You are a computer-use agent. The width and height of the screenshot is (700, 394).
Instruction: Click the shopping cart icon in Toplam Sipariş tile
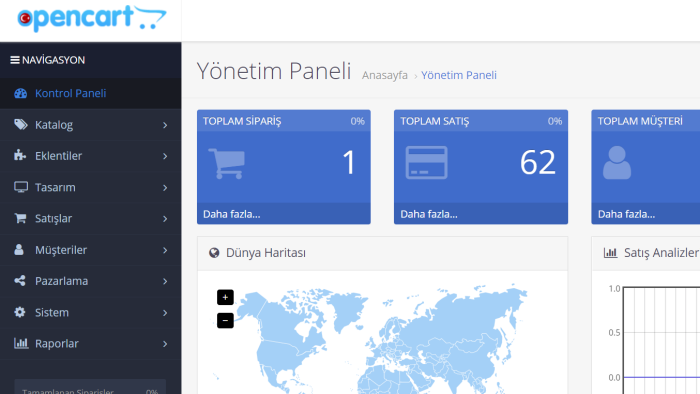point(227,163)
